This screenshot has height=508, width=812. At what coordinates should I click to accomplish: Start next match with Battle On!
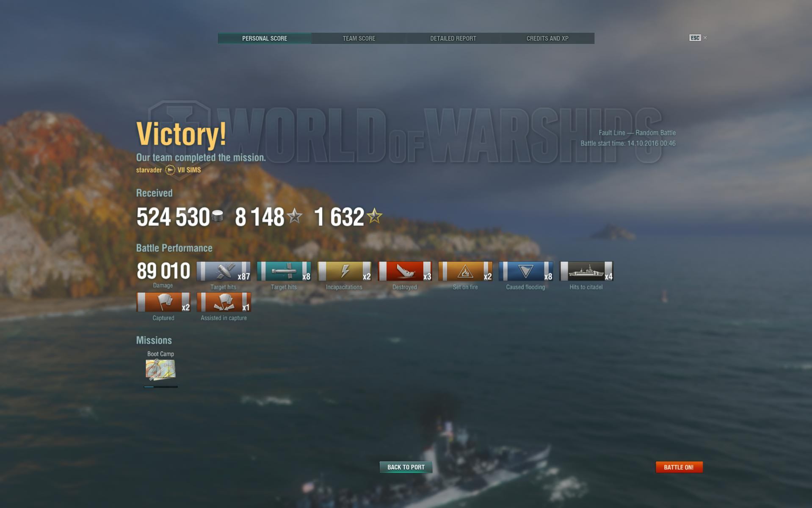pyautogui.click(x=679, y=467)
